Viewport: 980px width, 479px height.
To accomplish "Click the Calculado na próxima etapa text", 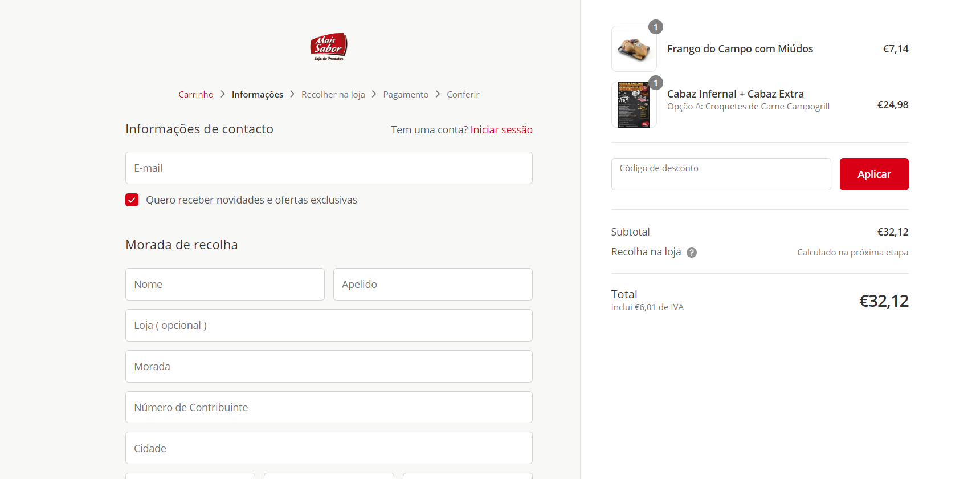I will pyautogui.click(x=852, y=253).
